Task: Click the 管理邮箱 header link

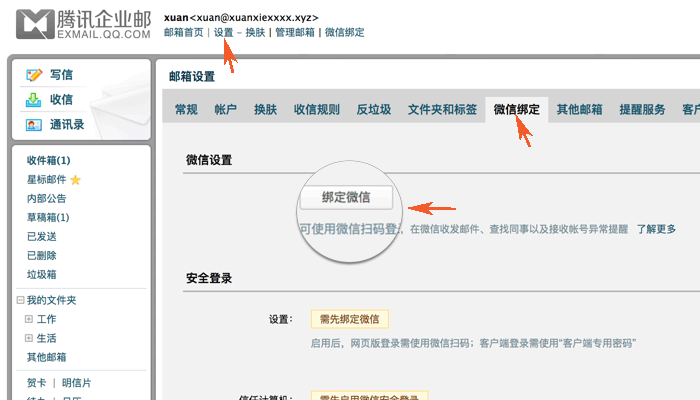Action: click(297, 33)
